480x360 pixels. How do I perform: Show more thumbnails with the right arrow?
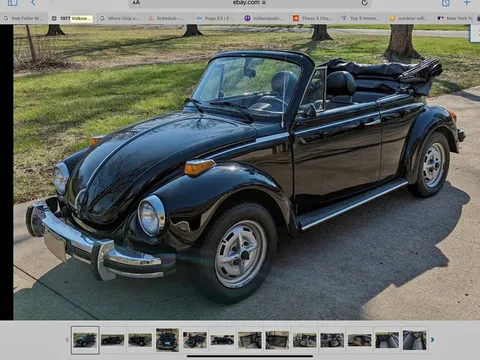pyautogui.click(x=432, y=340)
